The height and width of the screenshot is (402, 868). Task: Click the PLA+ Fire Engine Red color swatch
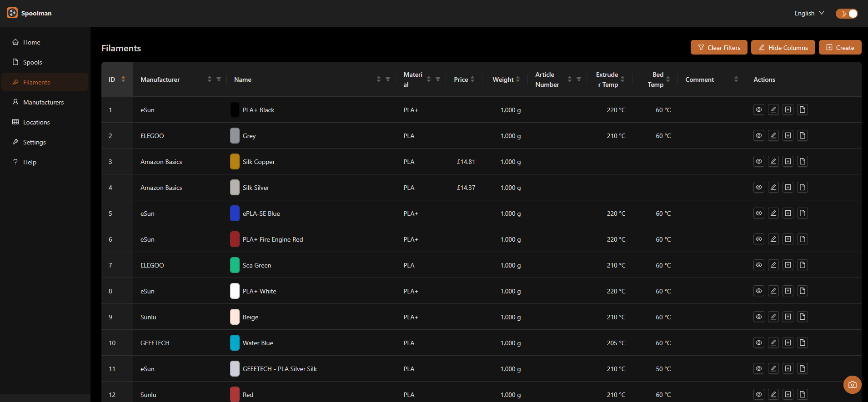click(235, 239)
